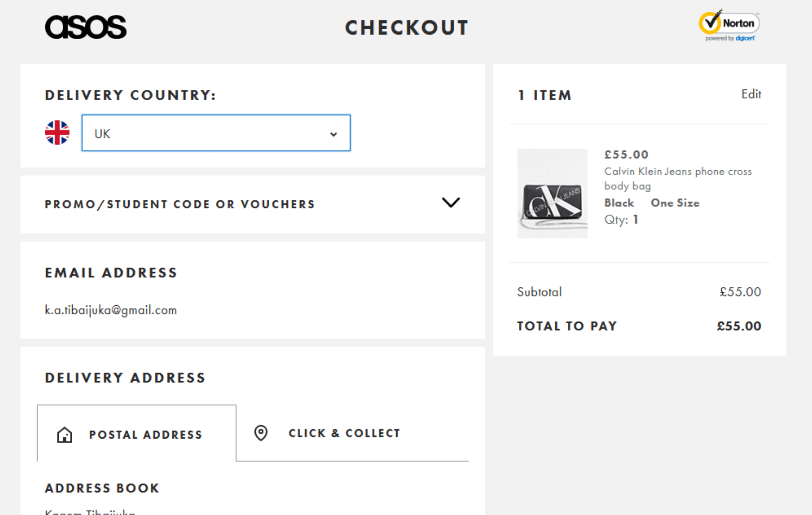Click the ASOS logo
Viewport: 812px width, 515px height.
[x=86, y=27]
